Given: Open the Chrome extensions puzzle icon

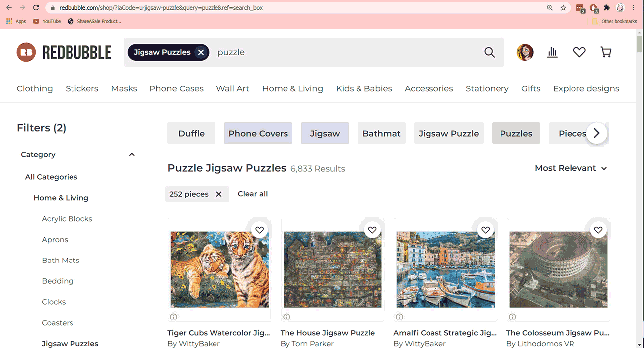Looking at the screenshot, I should pyautogui.click(x=607, y=8).
